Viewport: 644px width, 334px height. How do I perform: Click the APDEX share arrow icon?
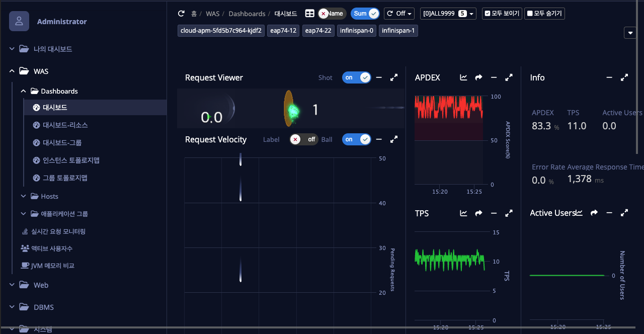pyautogui.click(x=478, y=77)
